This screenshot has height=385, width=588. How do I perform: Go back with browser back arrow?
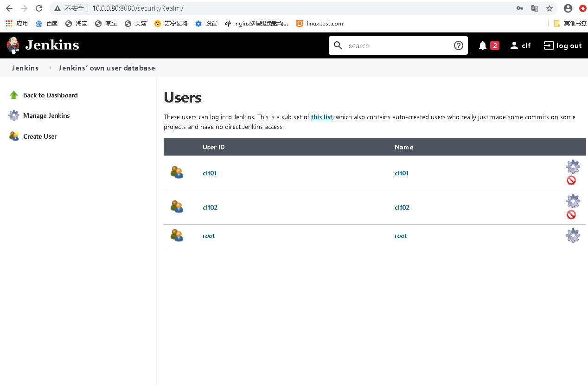pyautogui.click(x=9, y=8)
